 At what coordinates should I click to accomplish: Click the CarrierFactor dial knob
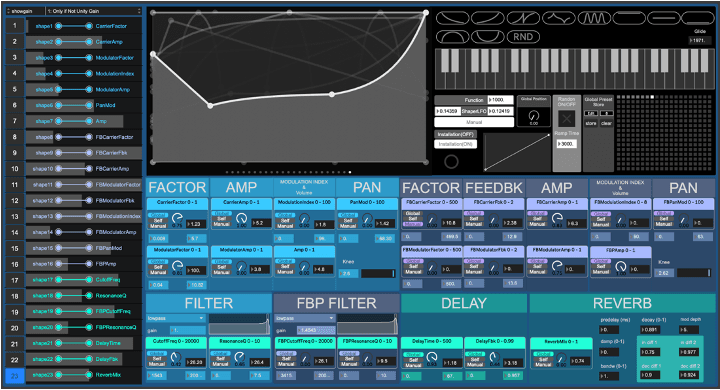177,218
